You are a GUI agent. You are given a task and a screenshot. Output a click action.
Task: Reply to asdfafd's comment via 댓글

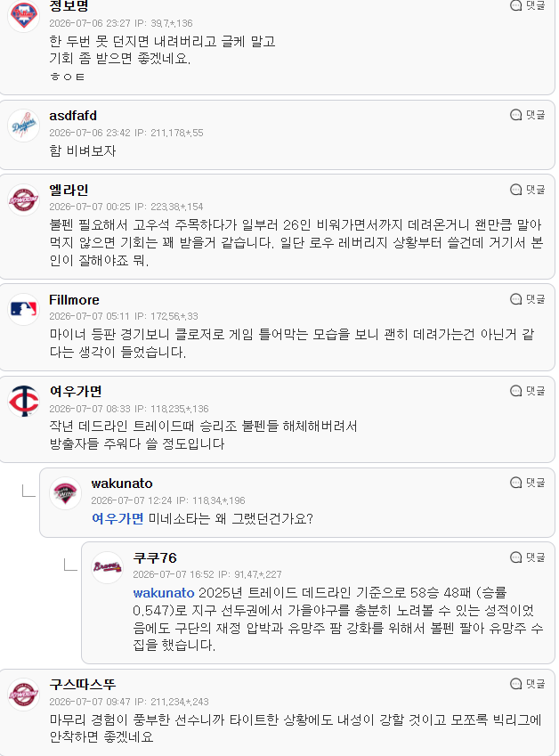click(528, 115)
